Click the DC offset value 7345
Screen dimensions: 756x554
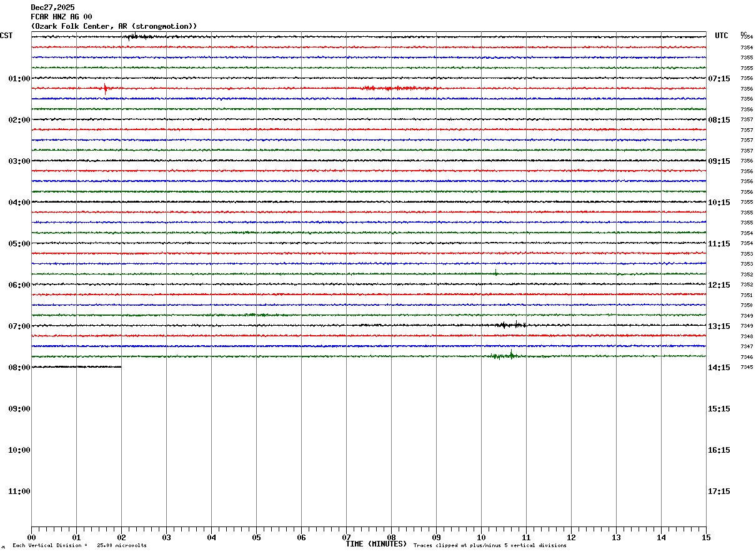(x=747, y=367)
